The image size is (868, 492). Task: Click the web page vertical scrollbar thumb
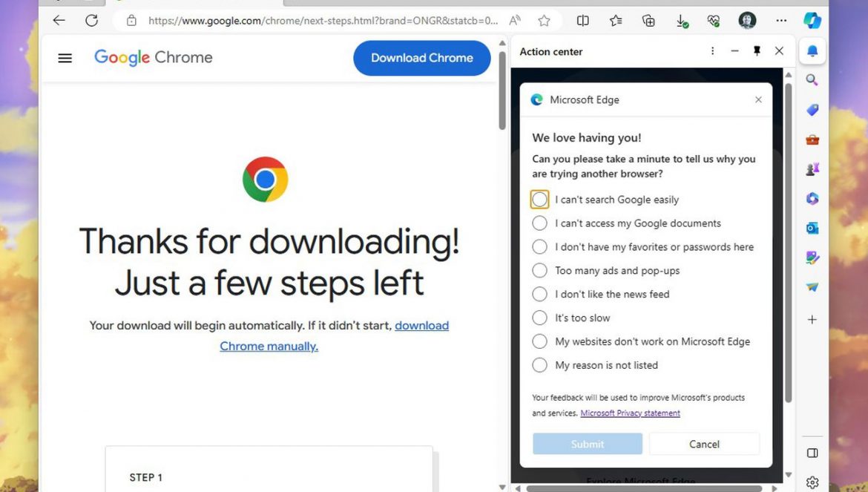(502, 91)
